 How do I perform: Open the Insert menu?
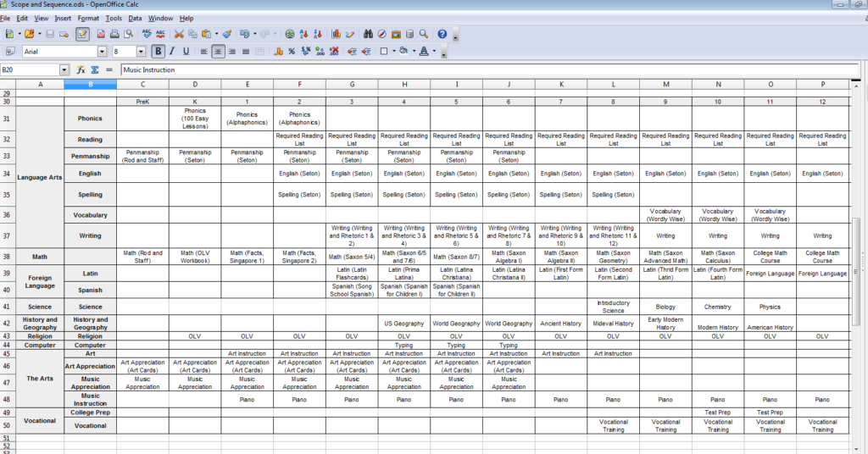pos(63,19)
